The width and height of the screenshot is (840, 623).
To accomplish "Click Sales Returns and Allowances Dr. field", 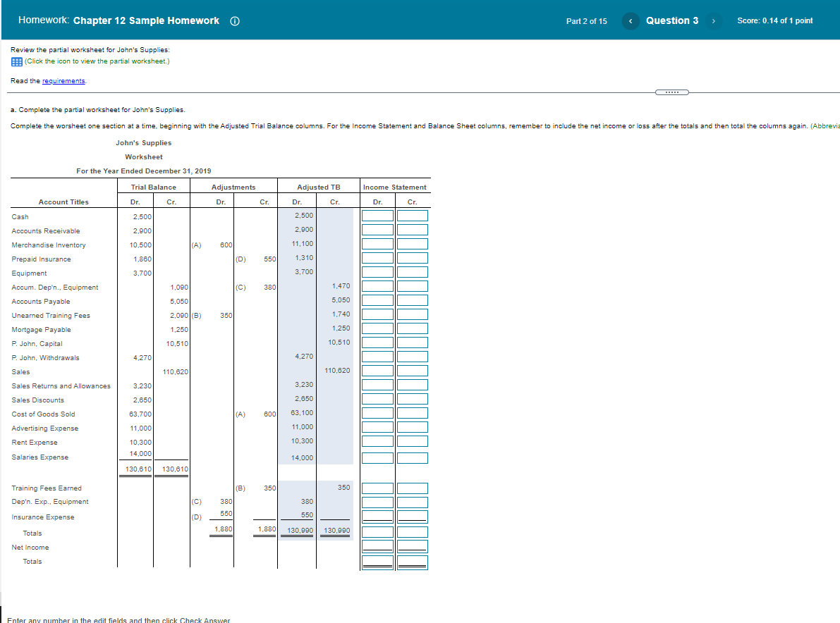I will tap(377, 385).
